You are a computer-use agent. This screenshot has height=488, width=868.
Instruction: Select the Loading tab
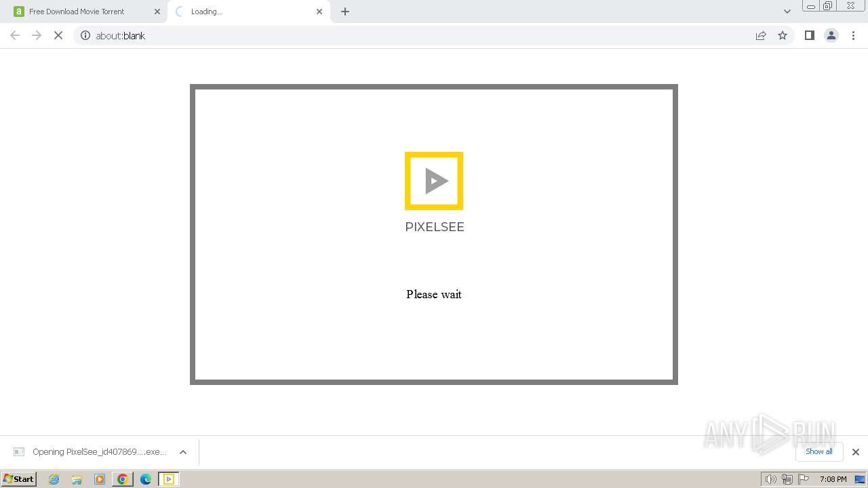pyautogui.click(x=248, y=12)
